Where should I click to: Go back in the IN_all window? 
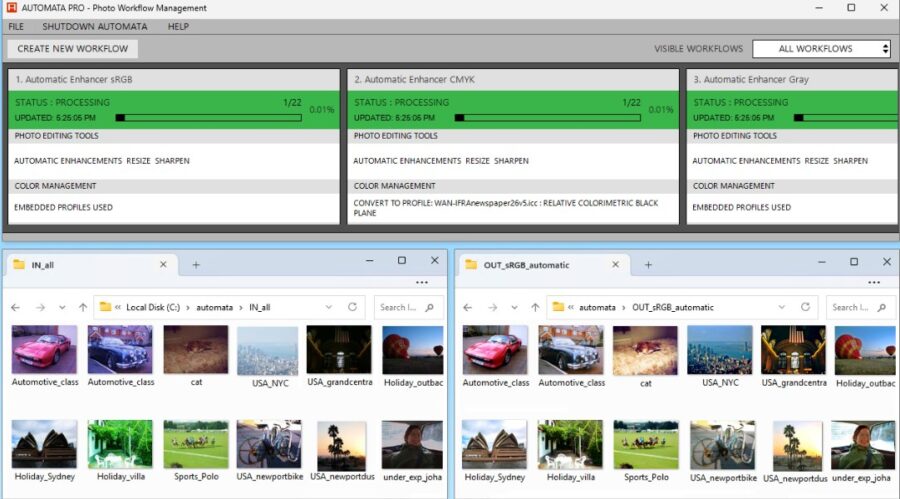[x=15, y=308]
